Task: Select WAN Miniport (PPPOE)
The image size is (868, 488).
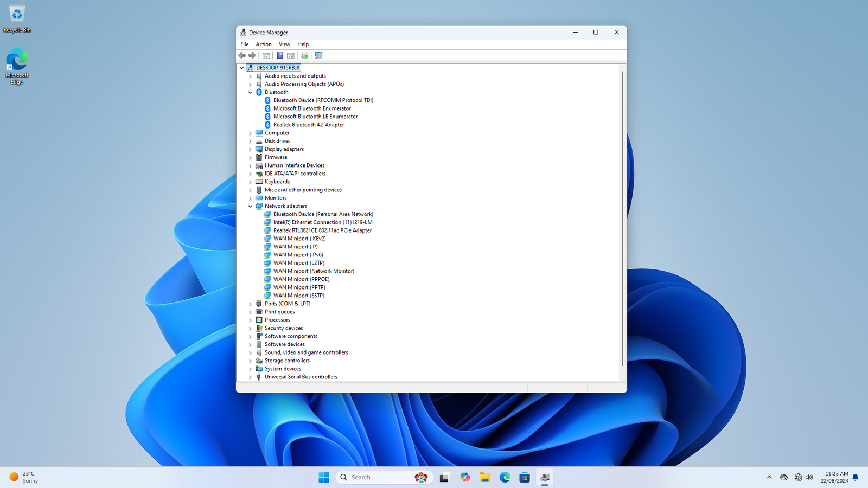Action: (x=301, y=279)
